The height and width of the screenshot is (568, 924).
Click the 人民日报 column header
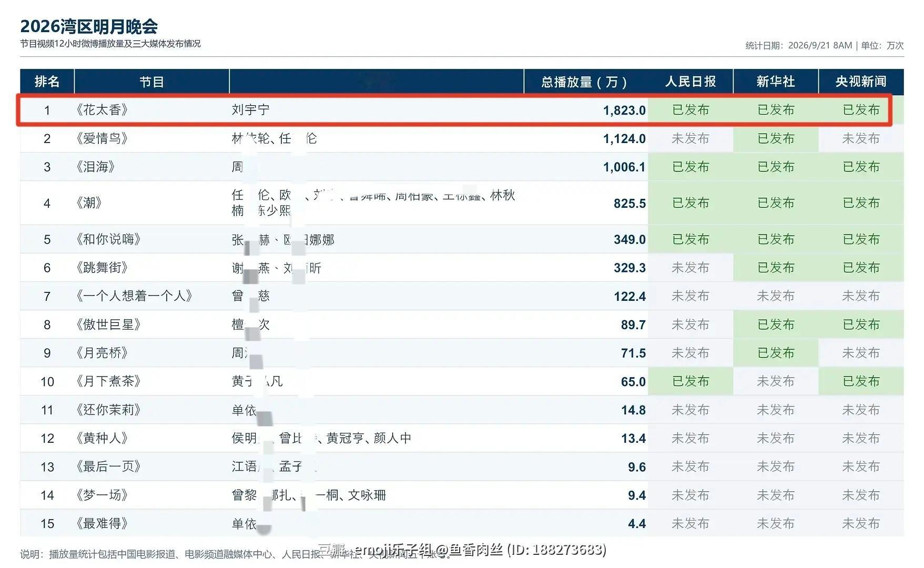pos(690,82)
